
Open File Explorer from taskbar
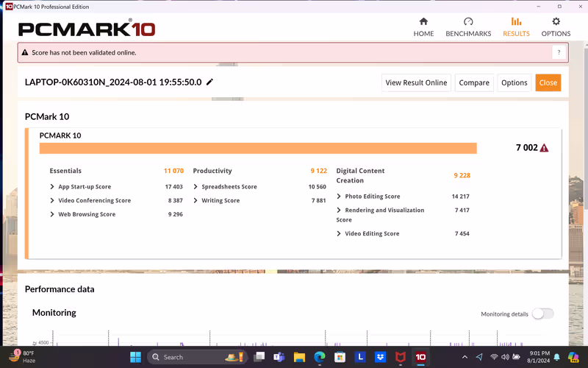point(299,357)
